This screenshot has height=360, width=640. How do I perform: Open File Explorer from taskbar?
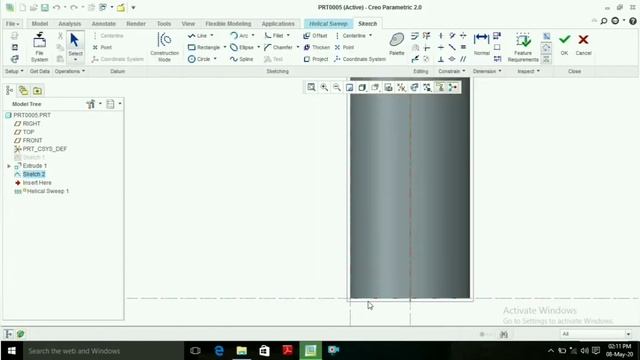tap(242, 351)
